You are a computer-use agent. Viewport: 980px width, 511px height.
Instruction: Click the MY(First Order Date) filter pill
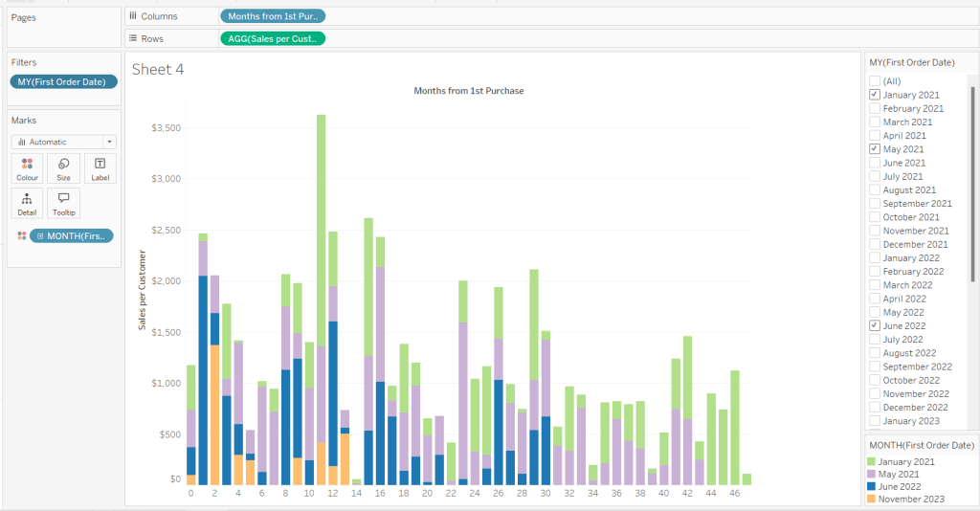click(62, 82)
